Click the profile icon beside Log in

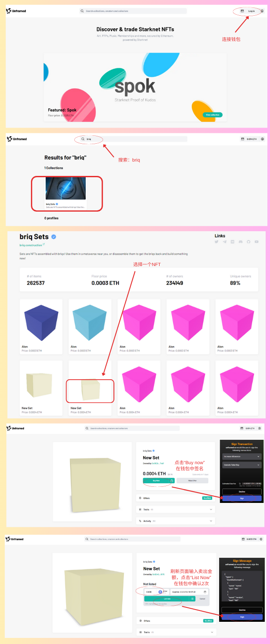(x=263, y=11)
